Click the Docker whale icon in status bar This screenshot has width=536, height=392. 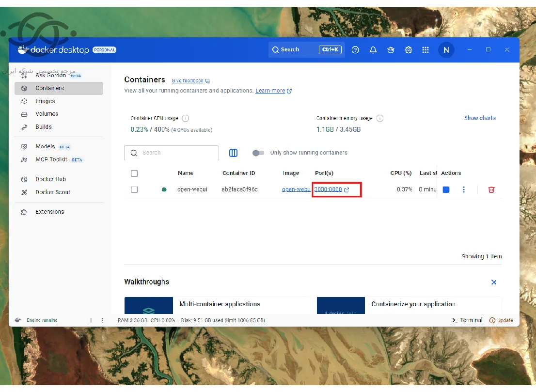tap(18, 320)
